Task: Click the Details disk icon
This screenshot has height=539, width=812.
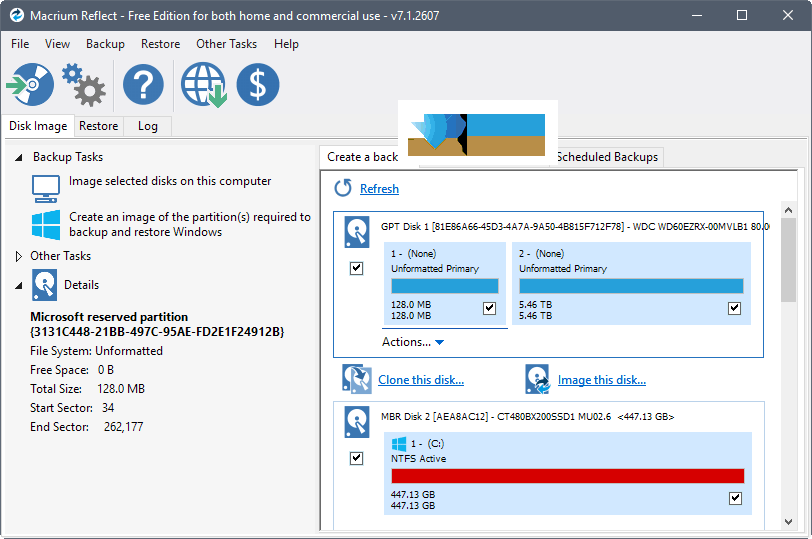Action: coord(45,285)
